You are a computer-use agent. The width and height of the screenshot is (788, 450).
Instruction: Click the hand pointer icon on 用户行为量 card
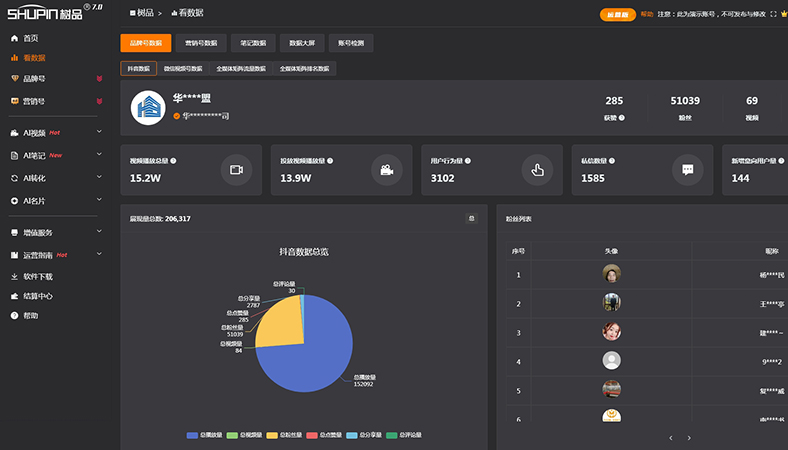pos(537,169)
